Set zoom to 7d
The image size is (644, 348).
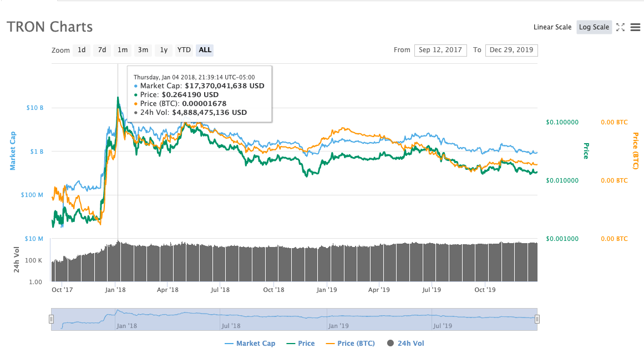(102, 50)
